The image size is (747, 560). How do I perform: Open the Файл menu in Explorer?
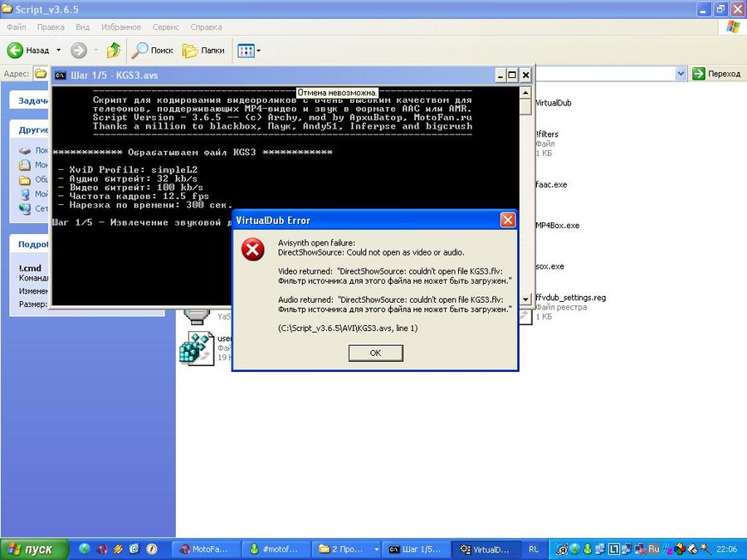point(17,27)
